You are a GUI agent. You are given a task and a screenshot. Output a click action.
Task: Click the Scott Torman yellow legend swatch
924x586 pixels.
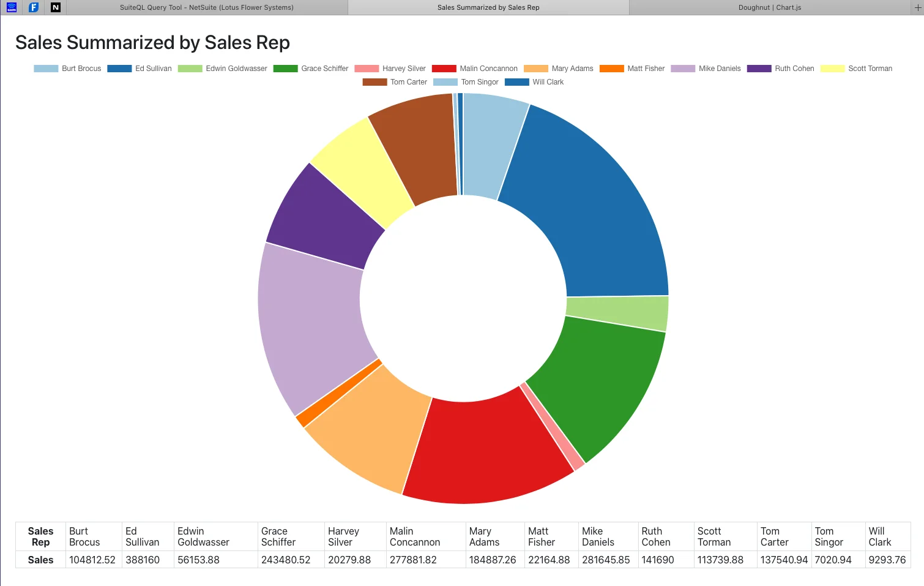coord(832,69)
